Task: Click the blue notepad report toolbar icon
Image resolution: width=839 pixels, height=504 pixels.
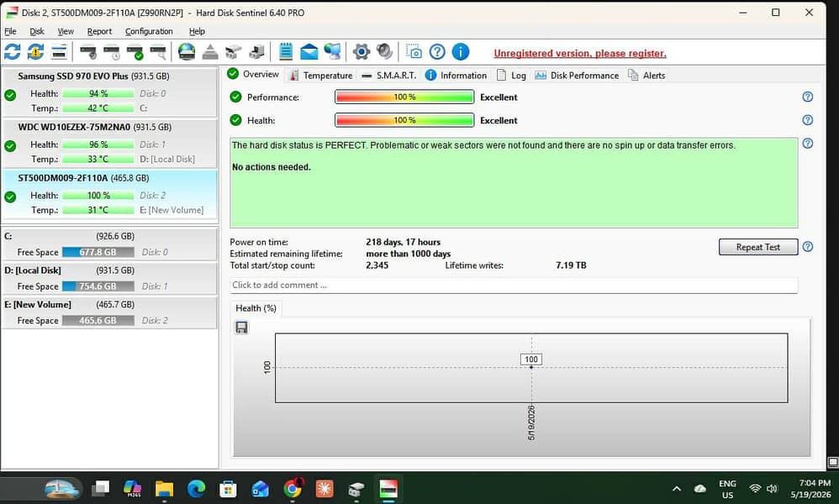Action: coord(286,51)
